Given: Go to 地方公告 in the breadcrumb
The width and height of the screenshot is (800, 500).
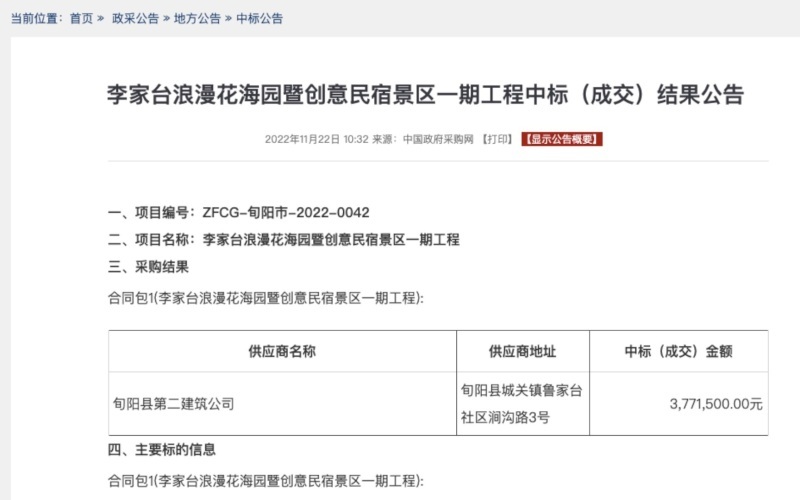Looking at the screenshot, I should point(197,19).
